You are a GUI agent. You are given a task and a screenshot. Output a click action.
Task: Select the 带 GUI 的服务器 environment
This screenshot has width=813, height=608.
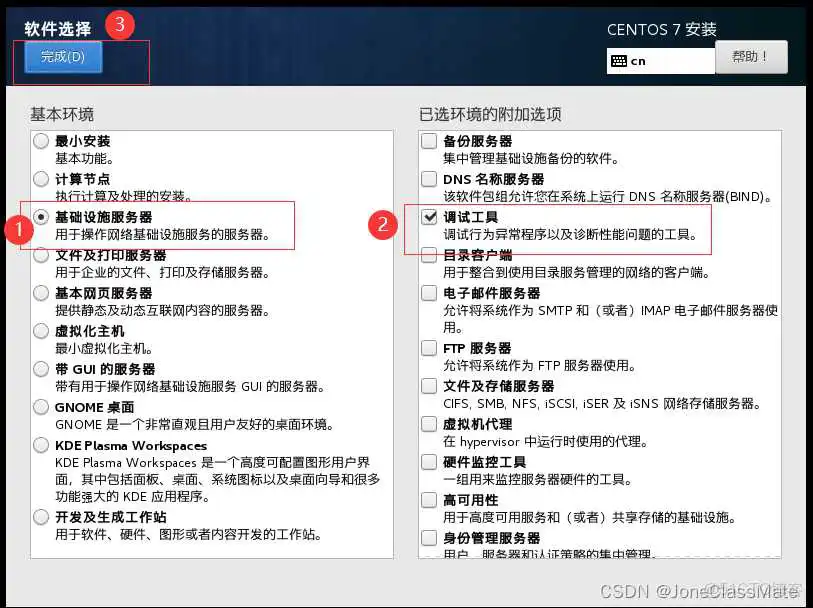pyautogui.click(x=40, y=370)
